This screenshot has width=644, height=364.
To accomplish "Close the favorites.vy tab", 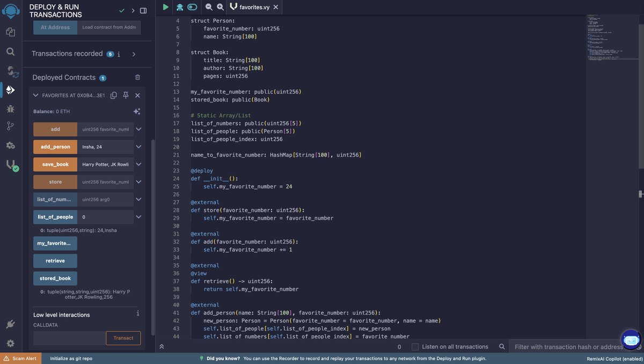I will (276, 7).
